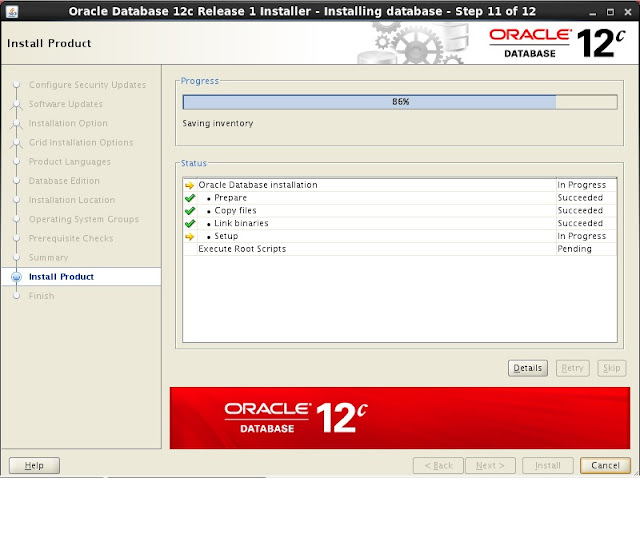Click the green checkmark beside Link binaries
This screenshot has width=640, height=558.
pyautogui.click(x=190, y=223)
